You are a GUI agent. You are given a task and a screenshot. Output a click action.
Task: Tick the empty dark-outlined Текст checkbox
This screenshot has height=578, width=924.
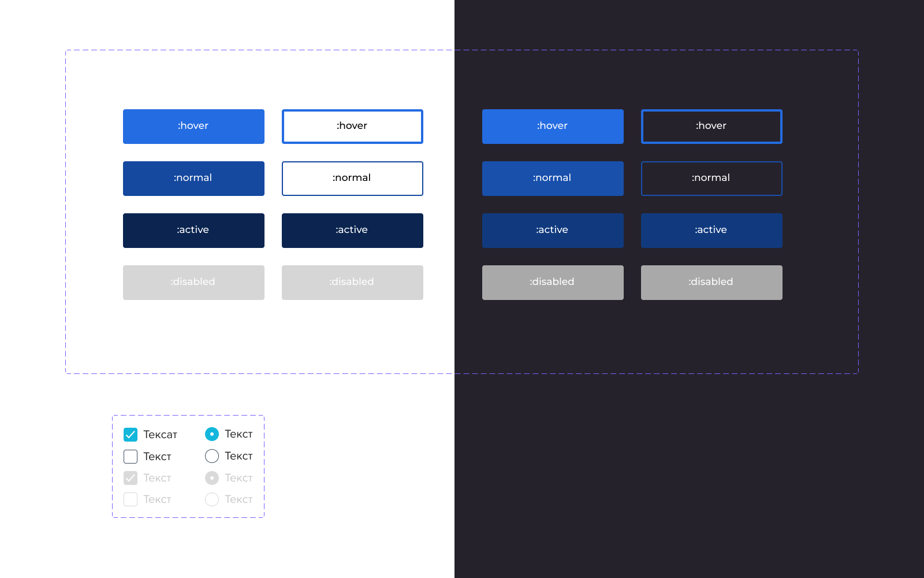(131, 457)
